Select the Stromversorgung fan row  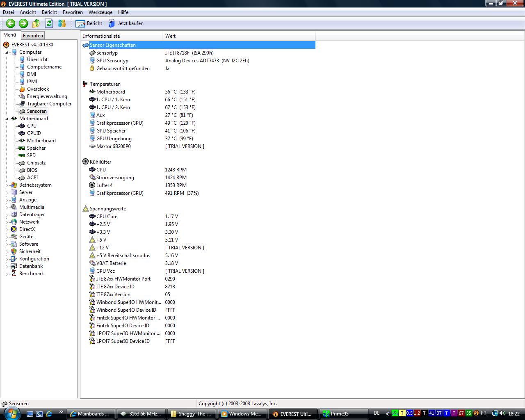click(x=199, y=178)
